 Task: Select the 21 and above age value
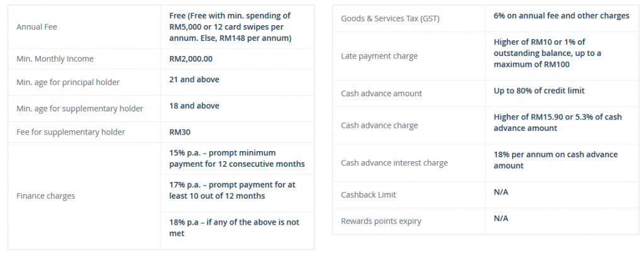[194, 79]
